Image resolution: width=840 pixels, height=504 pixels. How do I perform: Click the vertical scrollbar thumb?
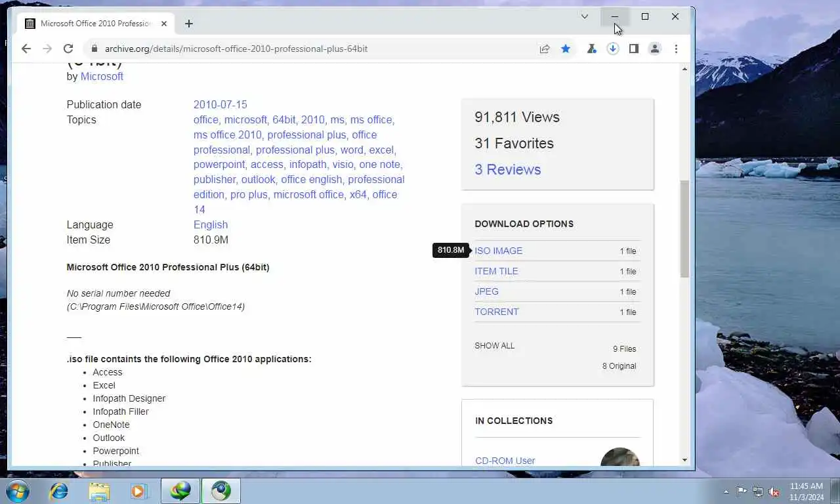coord(685,228)
